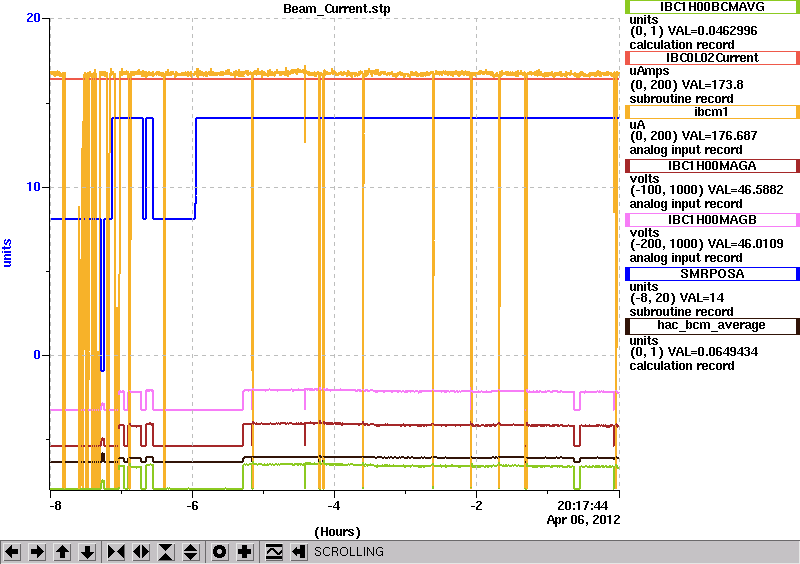The image size is (800, 564).
Task: Select the ibcm1 legend curve
Action: (712, 112)
